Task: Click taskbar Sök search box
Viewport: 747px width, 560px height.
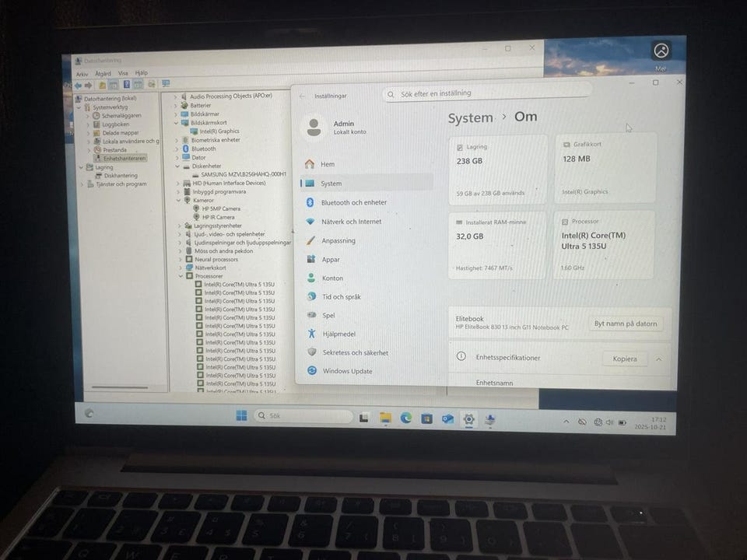Action: (303, 415)
